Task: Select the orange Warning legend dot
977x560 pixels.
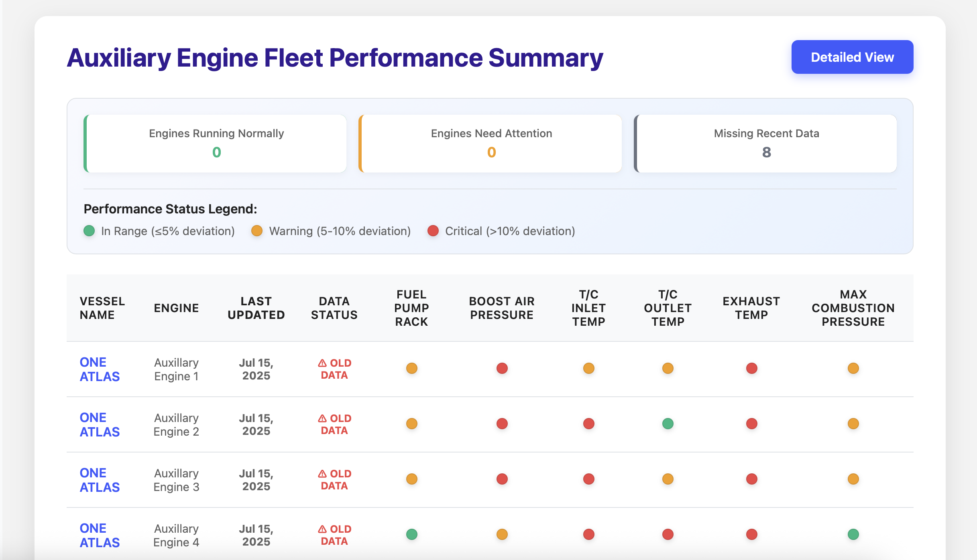Action: point(257,231)
